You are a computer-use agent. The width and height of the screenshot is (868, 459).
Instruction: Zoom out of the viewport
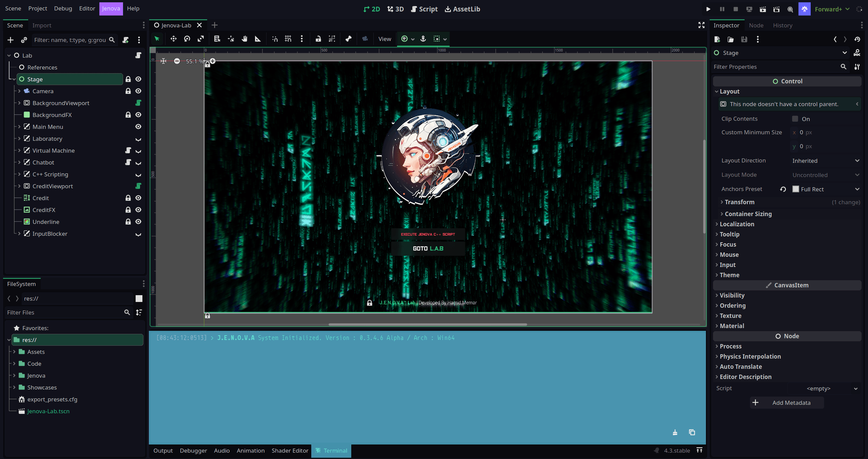click(x=177, y=61)
